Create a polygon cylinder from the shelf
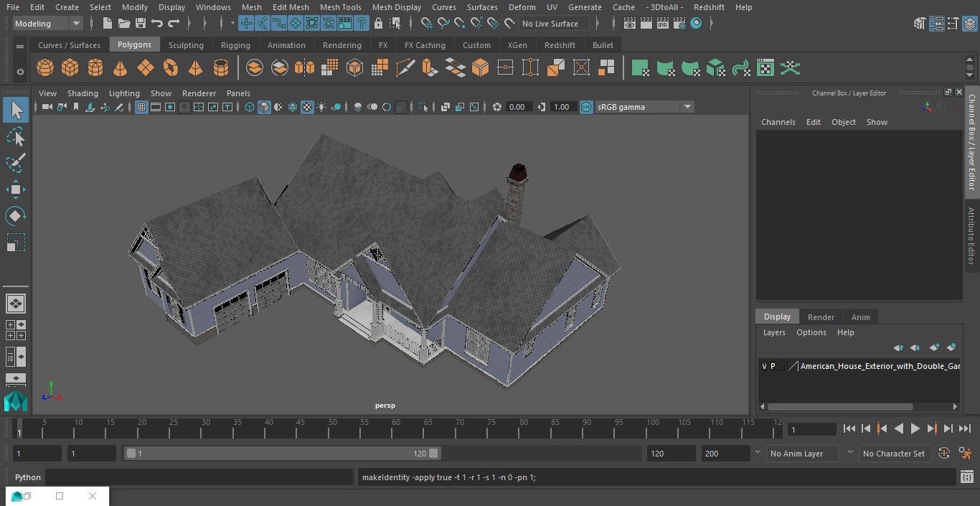Image resolution: width=980 pixels, height=506 pixels. click(x=95, y=68)
